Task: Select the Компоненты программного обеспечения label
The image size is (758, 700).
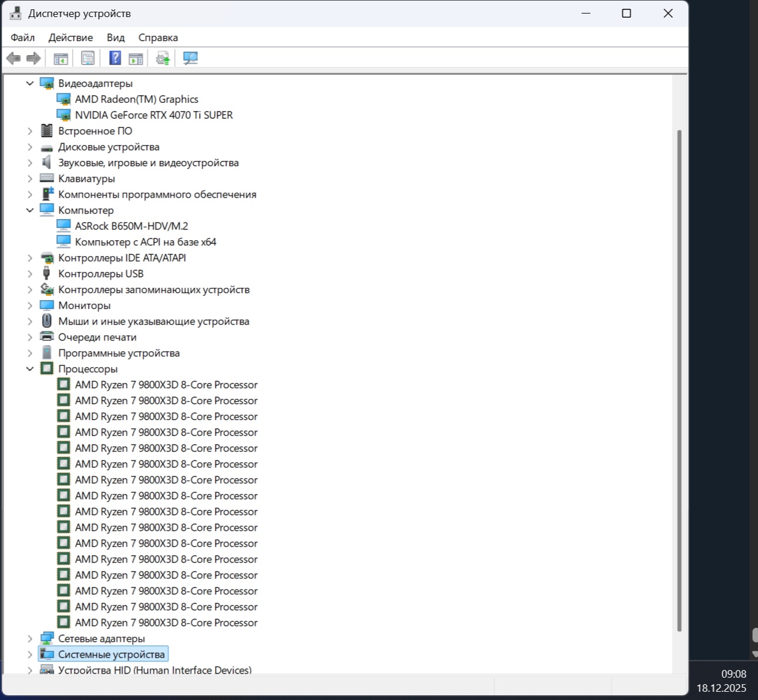Action: [x=157, y=194]
